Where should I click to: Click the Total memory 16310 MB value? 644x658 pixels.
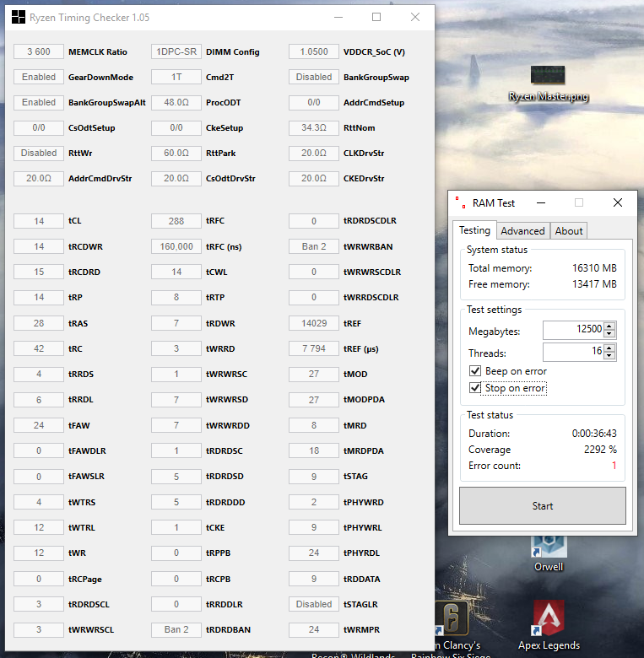(x=594, y=267)
